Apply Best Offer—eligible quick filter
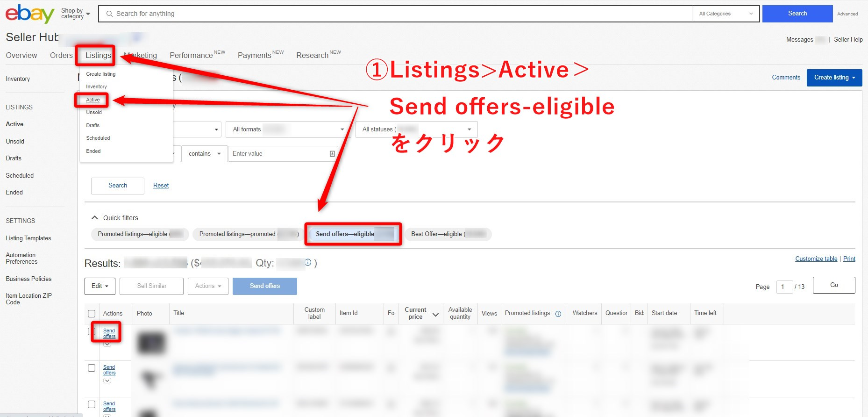868x417 pixels. tap(448, 234)
